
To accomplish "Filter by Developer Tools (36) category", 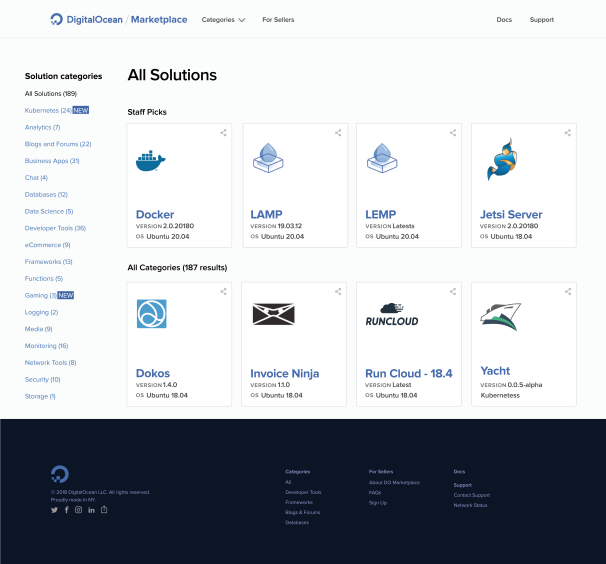I will pyautogui.click(x=55, y=228).
